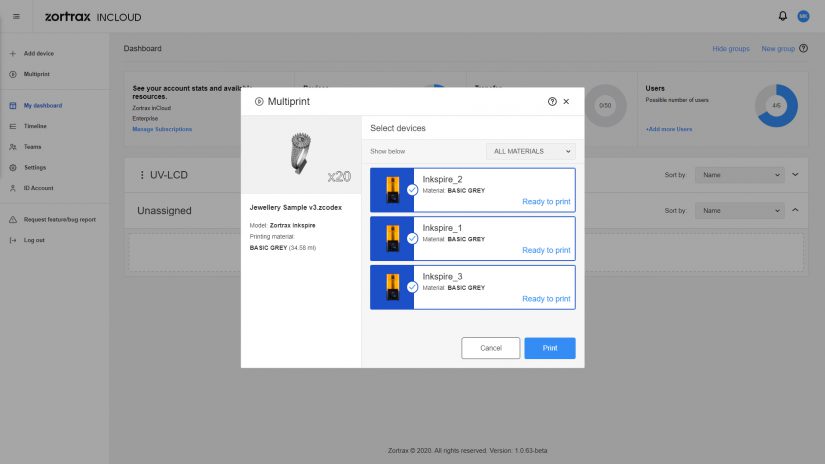The image size is (825, 464).
Task: Go to Add device in sidebar
Action: point(38,54)
